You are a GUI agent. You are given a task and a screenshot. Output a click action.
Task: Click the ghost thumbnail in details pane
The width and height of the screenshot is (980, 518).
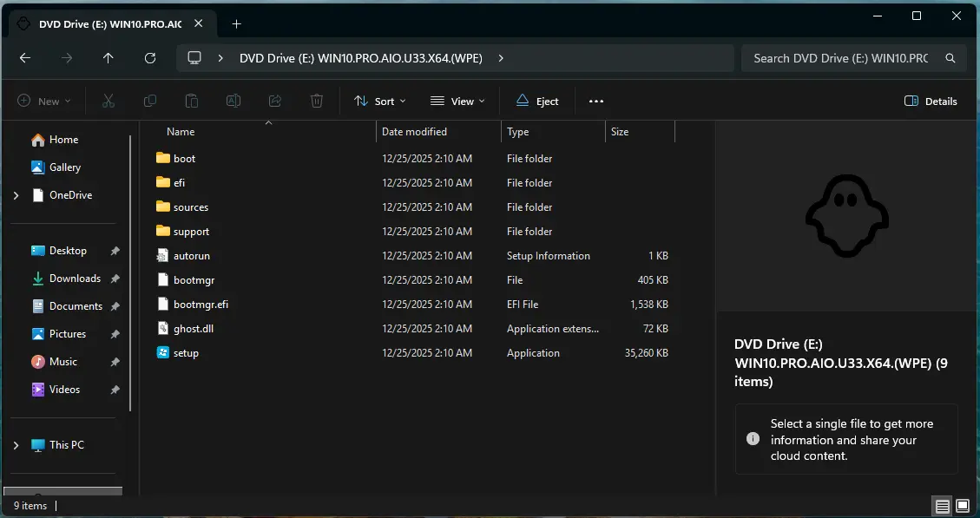point(847,216)
